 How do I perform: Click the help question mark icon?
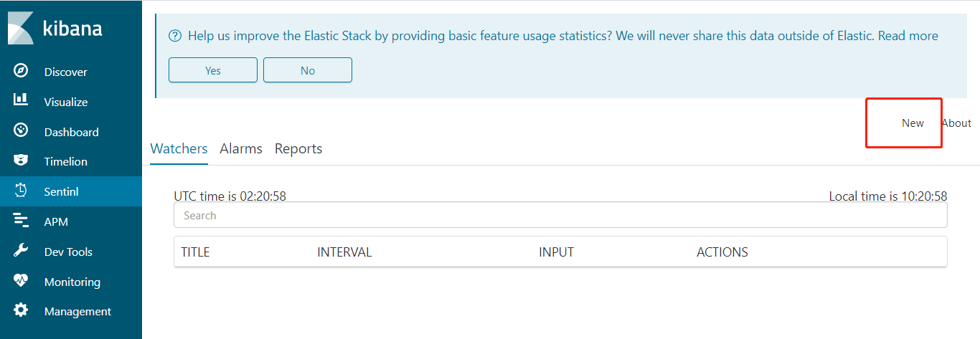pos(174,36)
